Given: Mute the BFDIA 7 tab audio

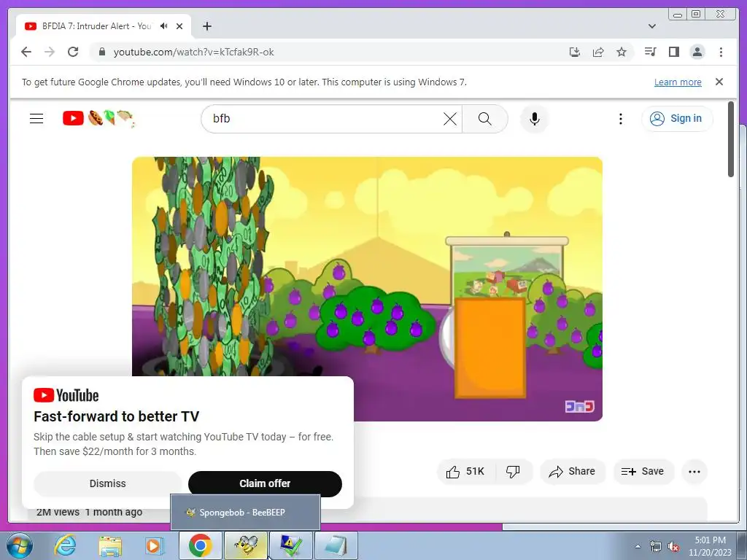Looking at the screenshot, I should 164,26.
